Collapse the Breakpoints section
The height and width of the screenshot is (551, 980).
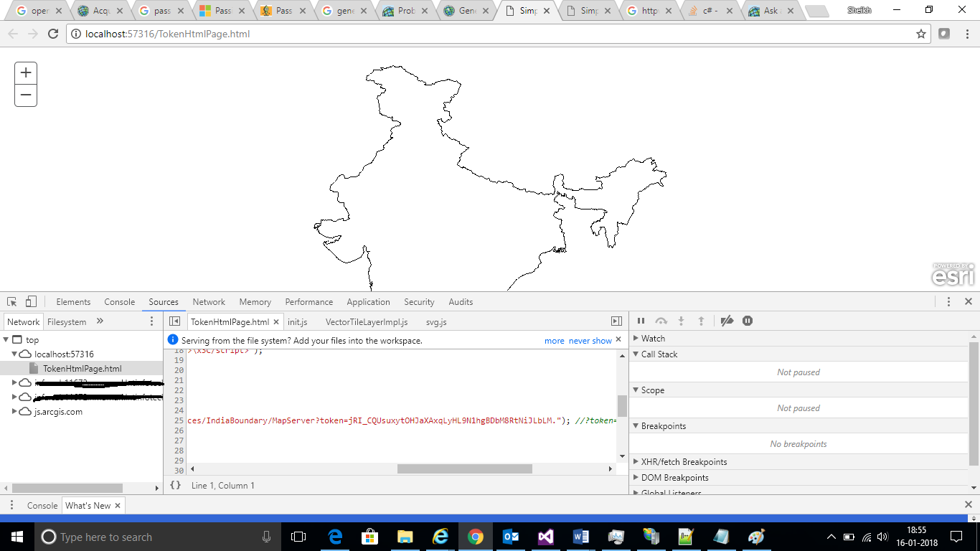(x=636, y=426)
